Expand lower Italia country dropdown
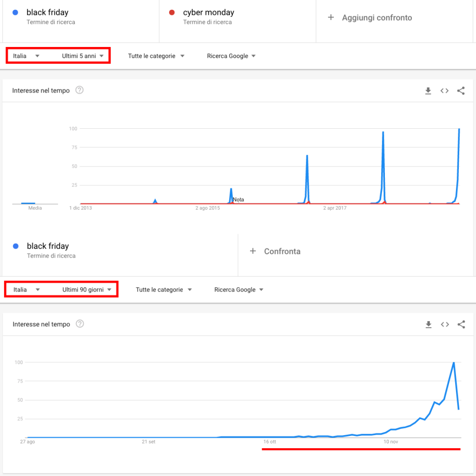476x476 pixels. 26,290
